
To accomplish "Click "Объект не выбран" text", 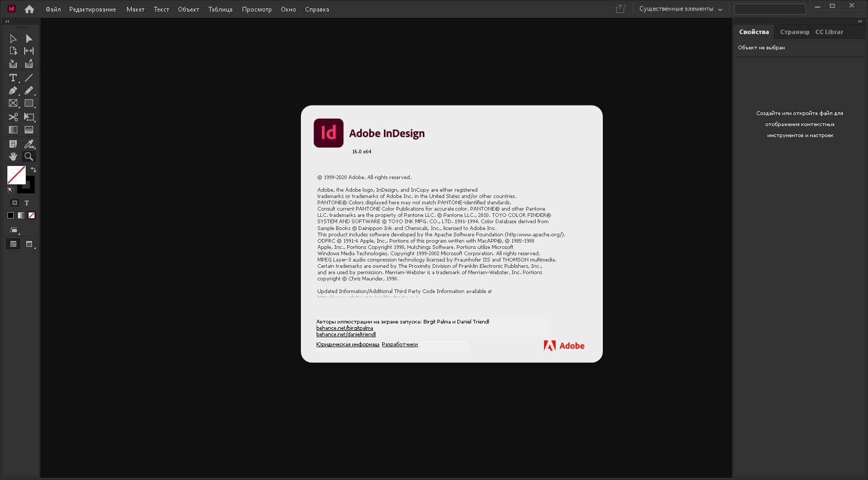I will tap(761, 48).
